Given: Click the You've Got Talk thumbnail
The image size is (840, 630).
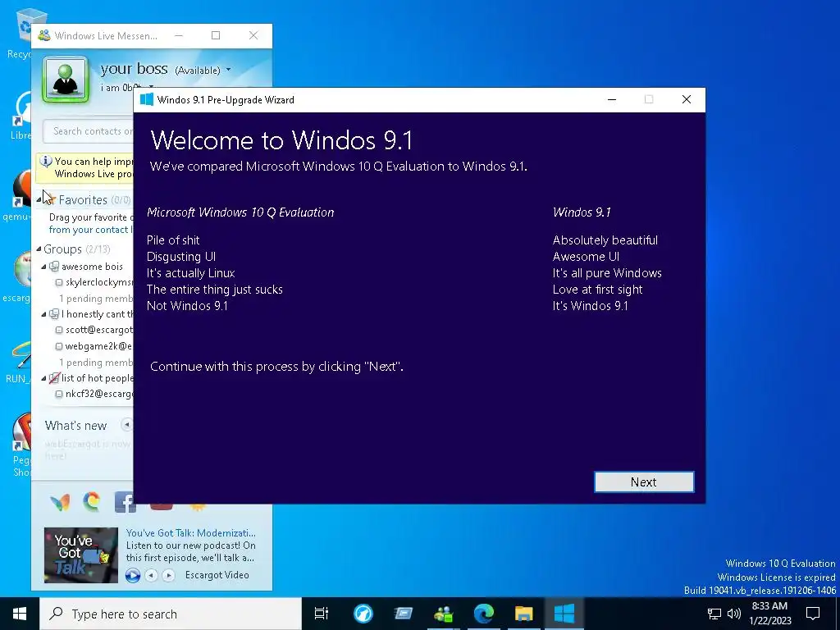Looking at the screenshot, I should pyautogui.click(x=81, y=555).
